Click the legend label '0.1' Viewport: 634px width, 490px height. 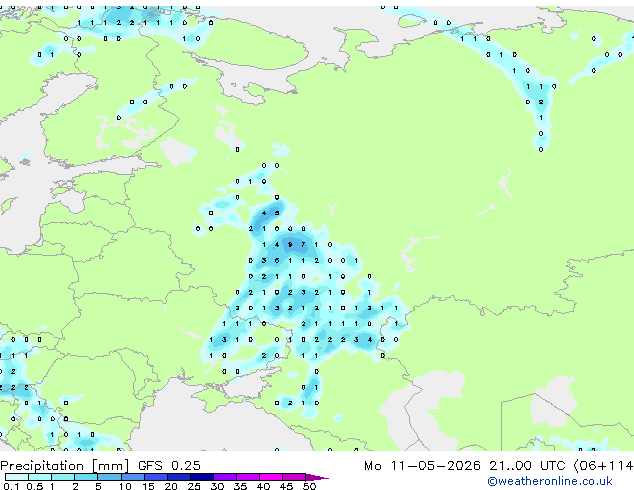pos(11,486)
